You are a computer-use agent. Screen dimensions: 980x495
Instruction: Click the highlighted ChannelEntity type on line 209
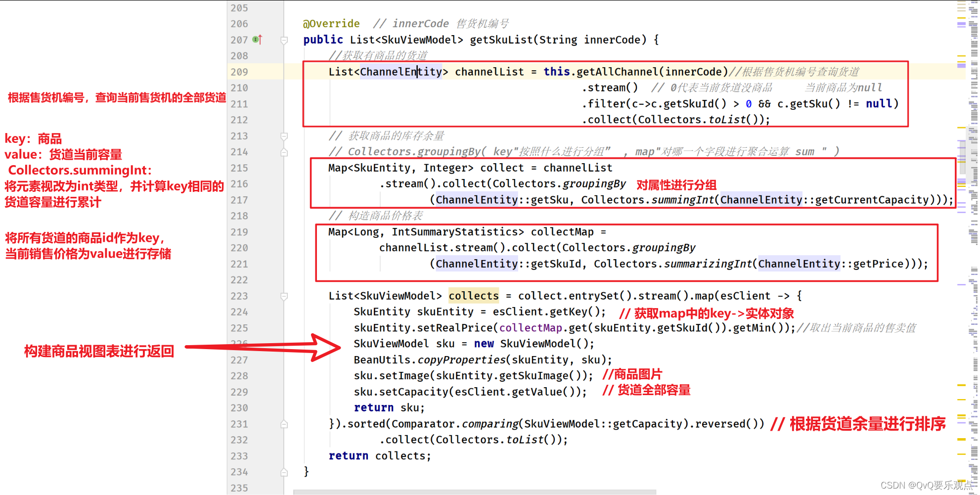(401, 72)
